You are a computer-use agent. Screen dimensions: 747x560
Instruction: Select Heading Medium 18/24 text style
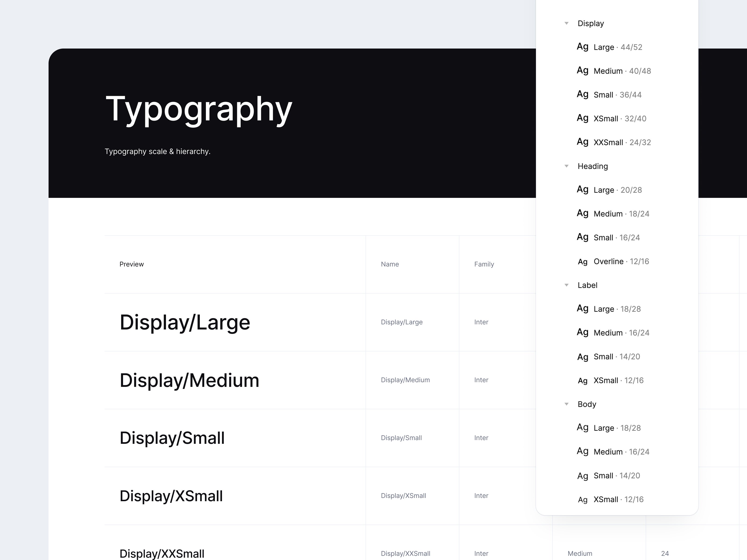[613, 214]
